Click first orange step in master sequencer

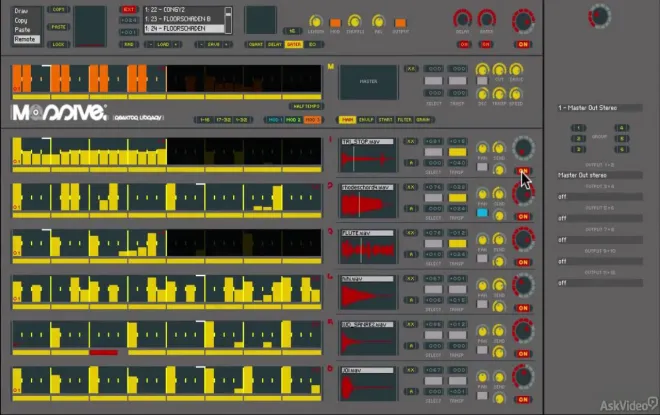coord(16,78)
